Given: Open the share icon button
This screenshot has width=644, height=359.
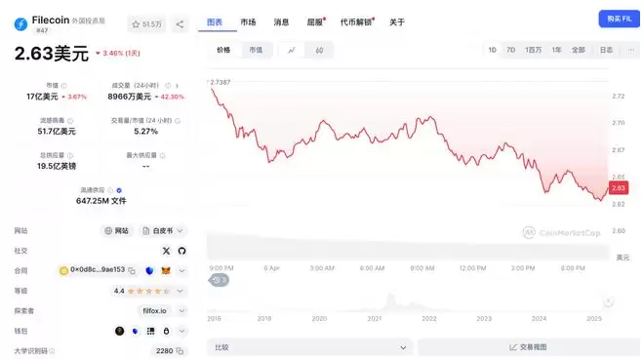Looking at the screenshot, I should (180, 24).
